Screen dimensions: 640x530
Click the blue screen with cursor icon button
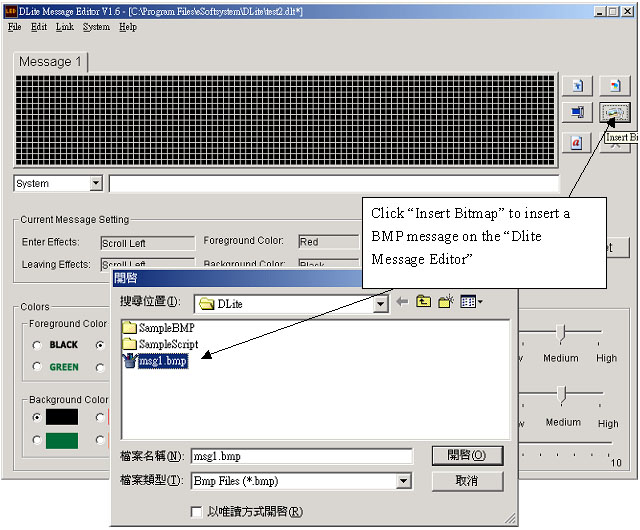tap(577, 112)
